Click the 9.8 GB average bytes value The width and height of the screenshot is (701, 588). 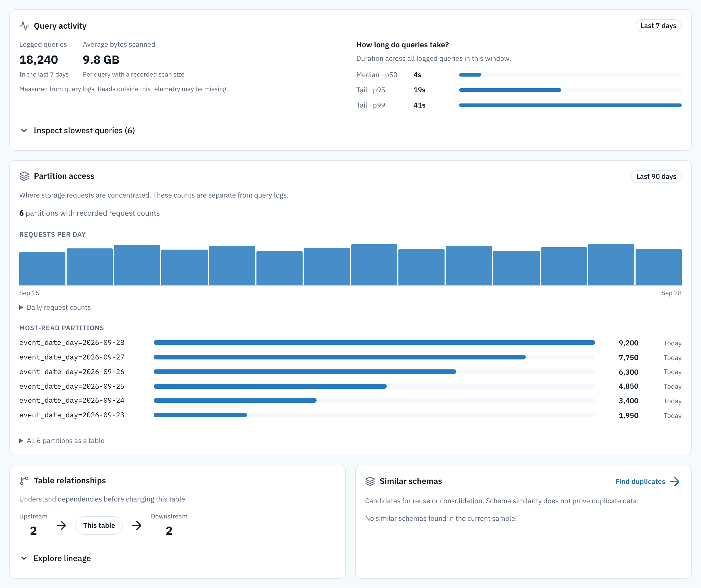pyautogui.click(x=101, y=60)
